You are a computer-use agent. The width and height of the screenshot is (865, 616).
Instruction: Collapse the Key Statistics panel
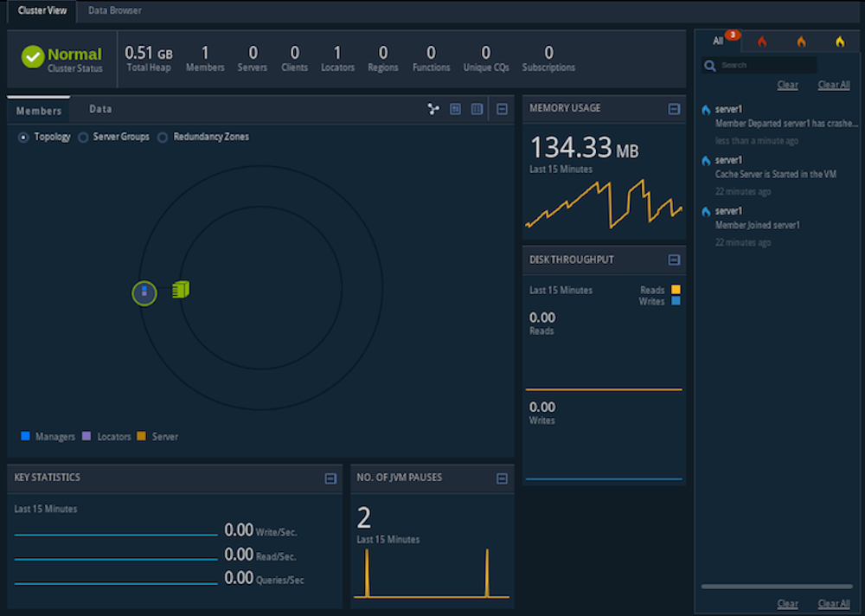pyautogui.click(x=330, y=478)
